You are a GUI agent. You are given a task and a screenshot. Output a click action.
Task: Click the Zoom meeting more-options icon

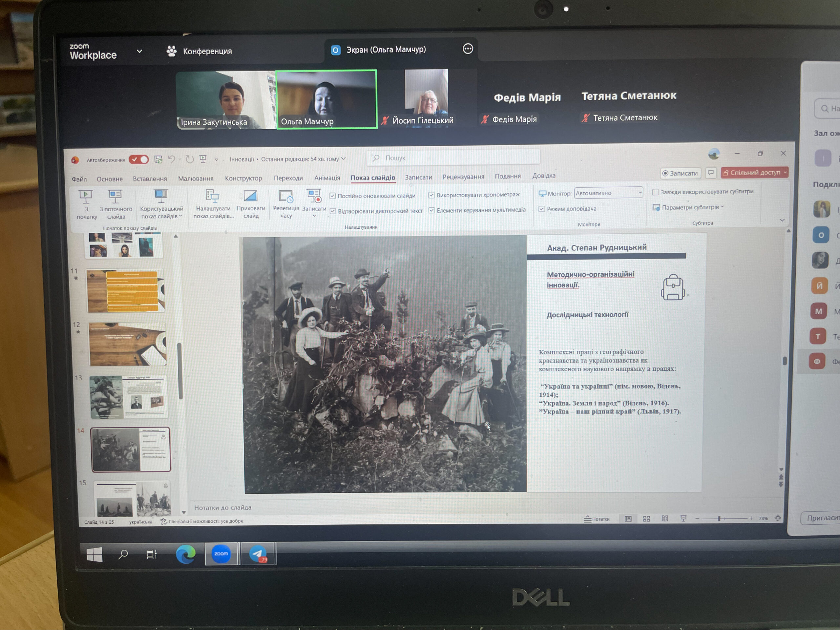point(468,49)
